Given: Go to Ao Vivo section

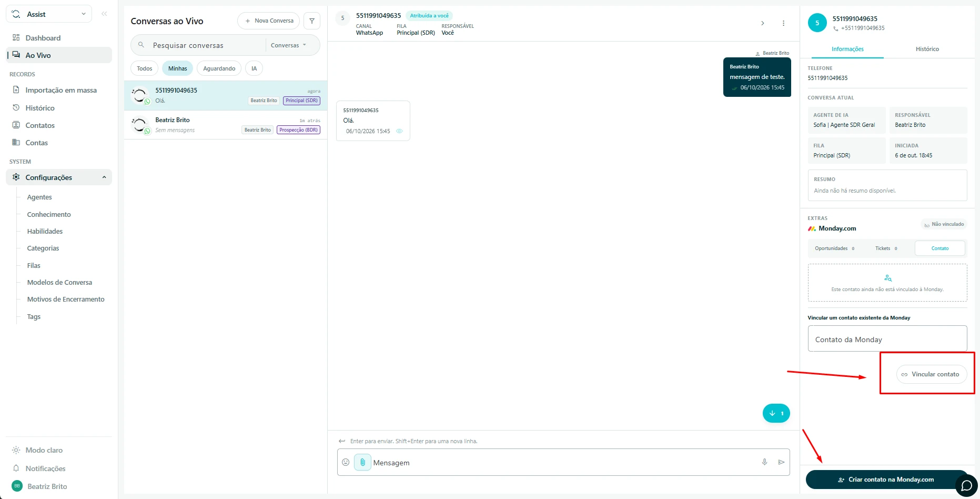Looking at the screenshot, I should pos(59,55).
